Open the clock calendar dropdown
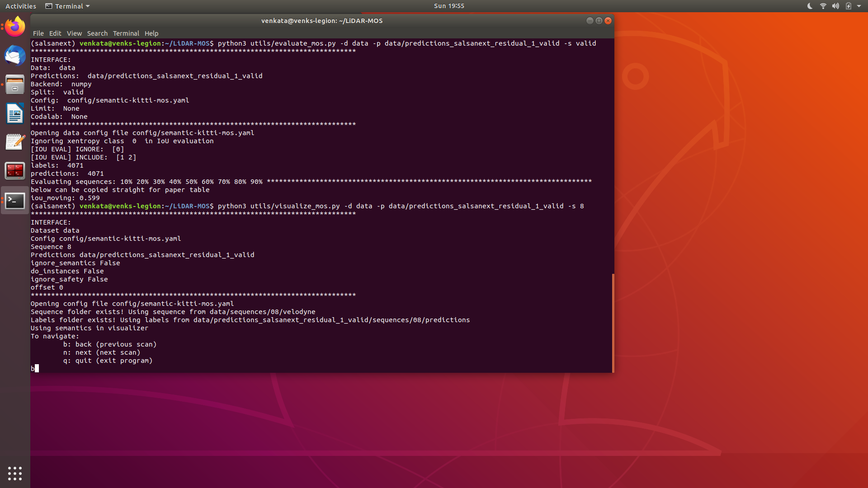The image size is (868, 488). click(x=448, y=6)
